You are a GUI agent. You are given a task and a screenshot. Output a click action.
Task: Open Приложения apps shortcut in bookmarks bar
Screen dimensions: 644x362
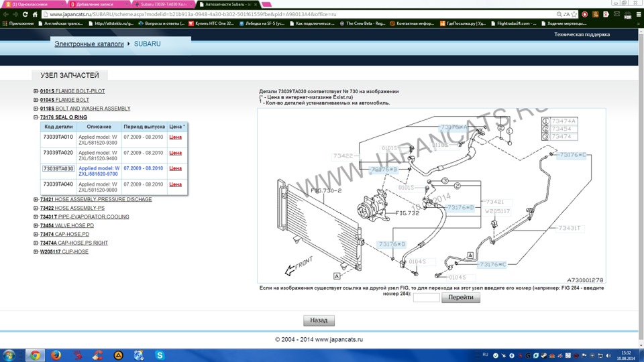(x=18, y=23)
